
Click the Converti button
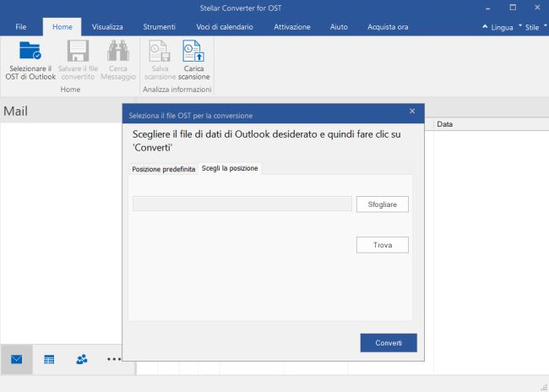(x=389, y=343)
